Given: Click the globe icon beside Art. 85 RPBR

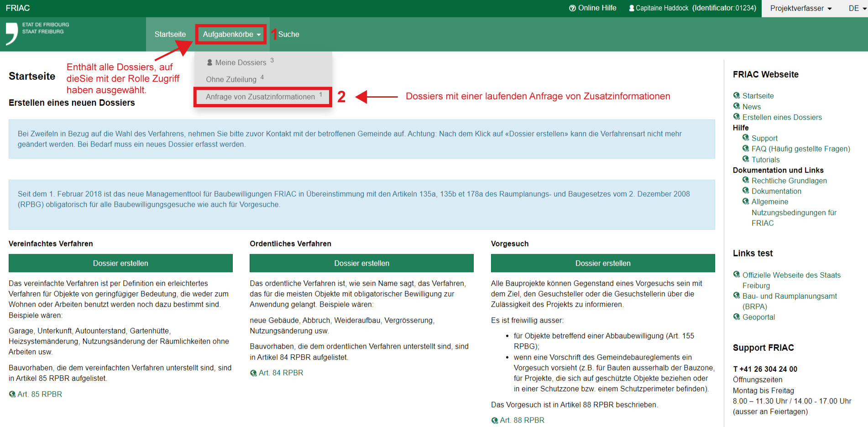Looking at the screenshot, I should [x=12, y=394].
